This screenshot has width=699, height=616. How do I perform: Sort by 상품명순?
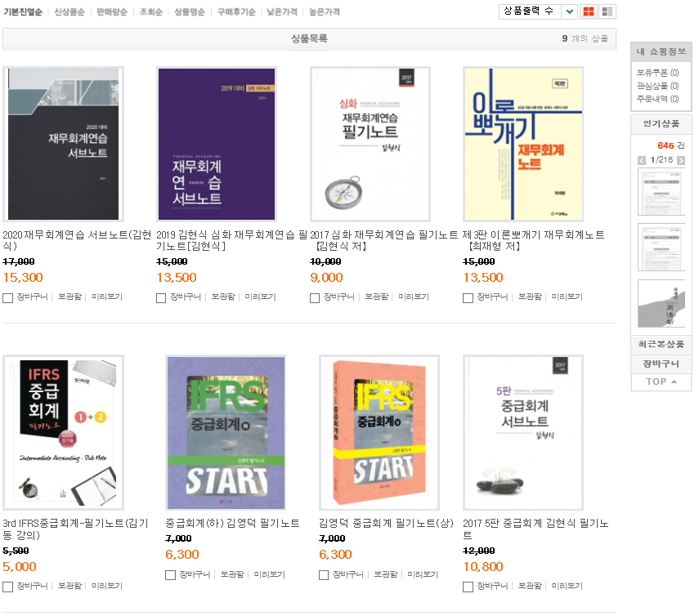tap(190, 12)
